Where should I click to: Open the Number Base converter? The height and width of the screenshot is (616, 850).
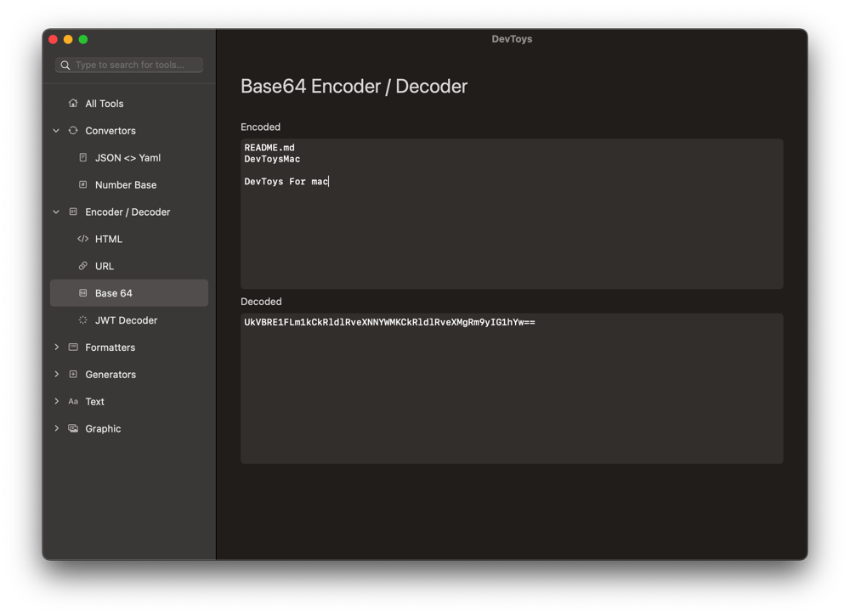pyautogui.click(x=126, y=184)
